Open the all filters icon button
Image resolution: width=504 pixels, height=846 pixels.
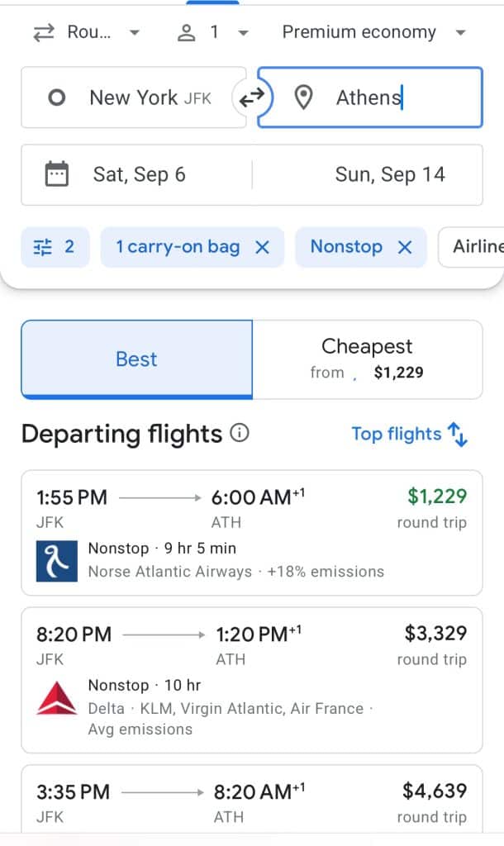pos(54,247)
